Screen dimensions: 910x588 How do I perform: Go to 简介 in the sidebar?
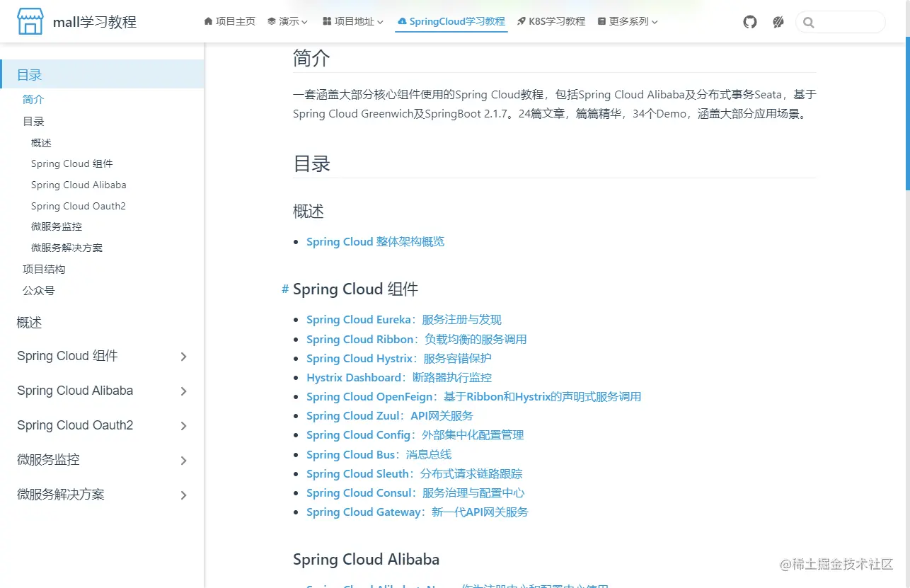(x=33, y=100)
